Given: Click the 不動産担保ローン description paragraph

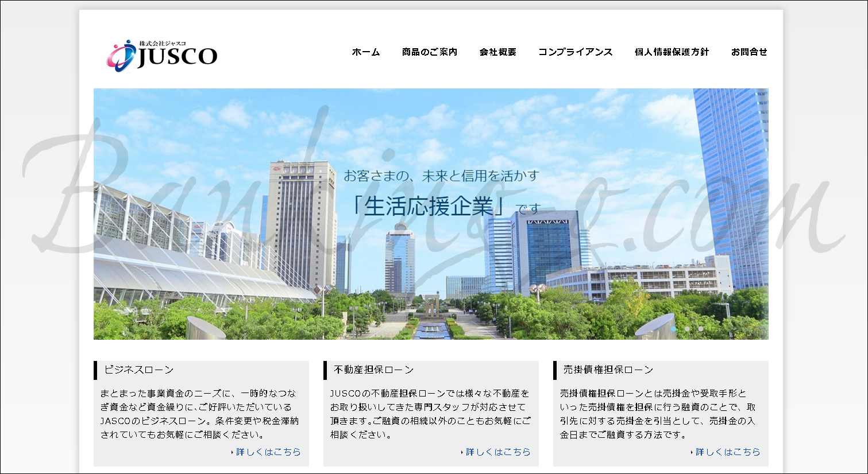Looking at the screenshot, I should point(430,414).
